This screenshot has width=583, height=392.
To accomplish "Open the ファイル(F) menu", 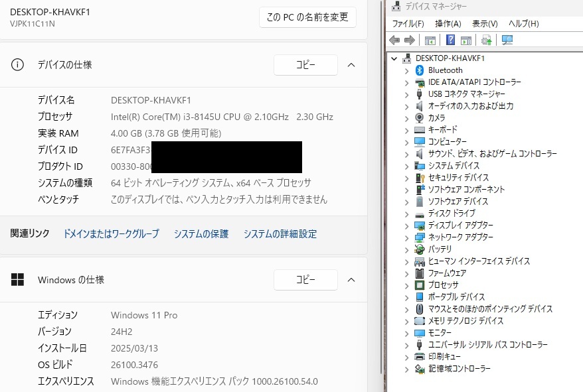I will [408, 24].
